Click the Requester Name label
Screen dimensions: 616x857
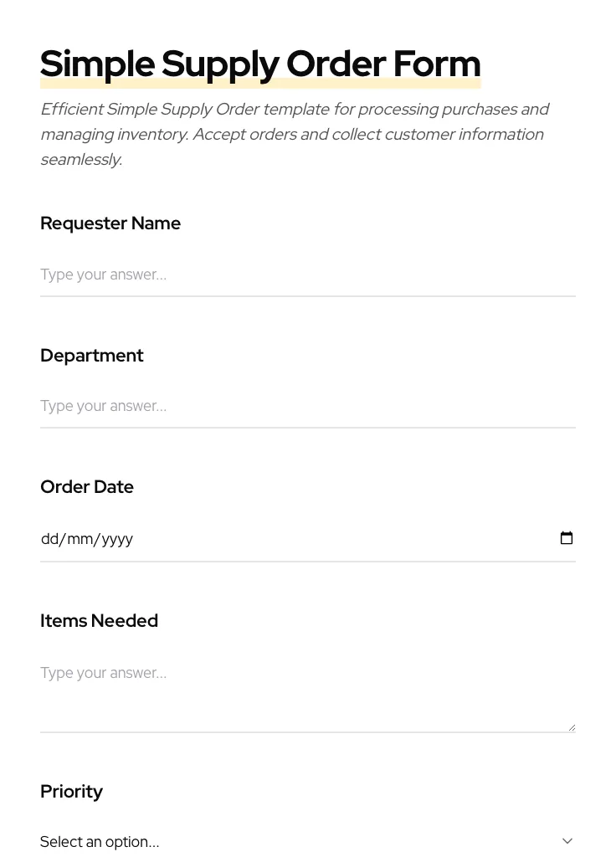click(x=110, y=223)
